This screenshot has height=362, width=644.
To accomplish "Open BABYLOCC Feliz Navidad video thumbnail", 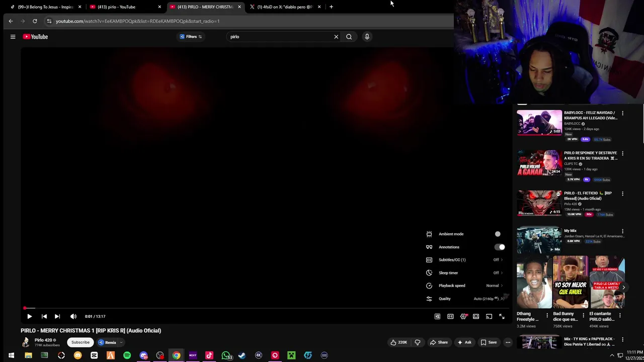I will click(539, 123).
